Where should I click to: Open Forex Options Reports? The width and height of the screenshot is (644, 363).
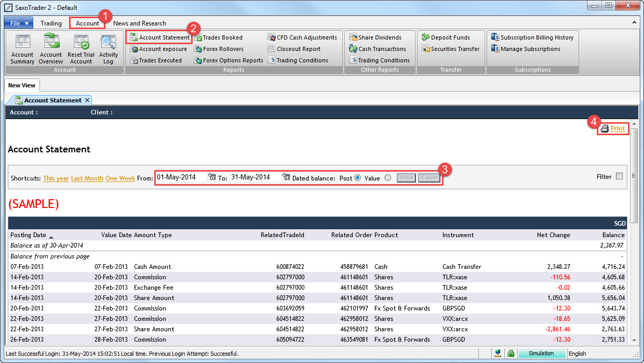229,60
